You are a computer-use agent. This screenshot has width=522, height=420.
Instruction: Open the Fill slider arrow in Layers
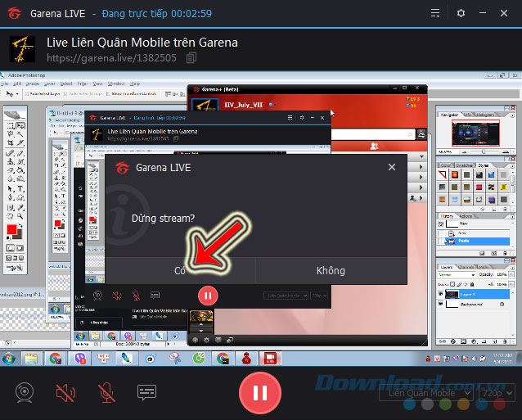coord(511,284)
